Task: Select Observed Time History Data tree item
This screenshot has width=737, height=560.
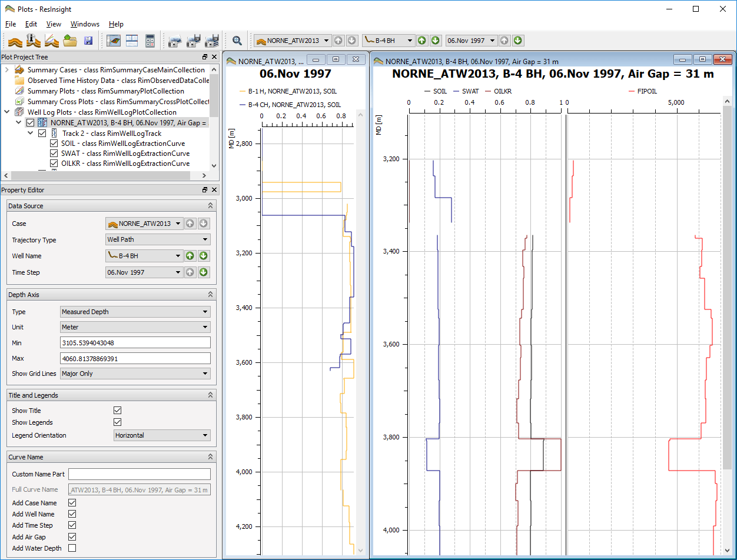Action: 118,81
